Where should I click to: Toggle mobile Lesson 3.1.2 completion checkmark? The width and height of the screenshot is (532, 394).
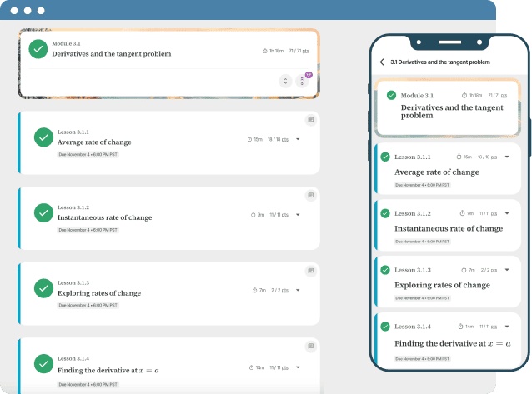click(x=384, y=213)
